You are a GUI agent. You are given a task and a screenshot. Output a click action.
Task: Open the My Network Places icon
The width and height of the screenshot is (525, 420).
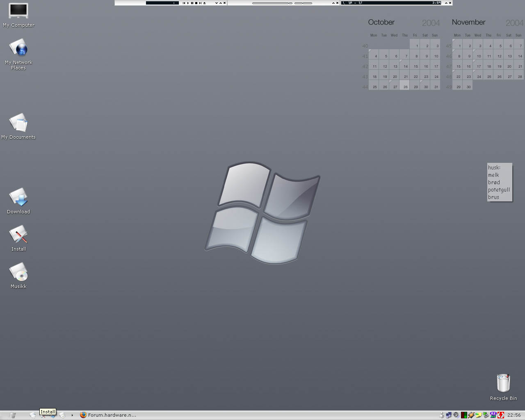[x=18, y=54]
